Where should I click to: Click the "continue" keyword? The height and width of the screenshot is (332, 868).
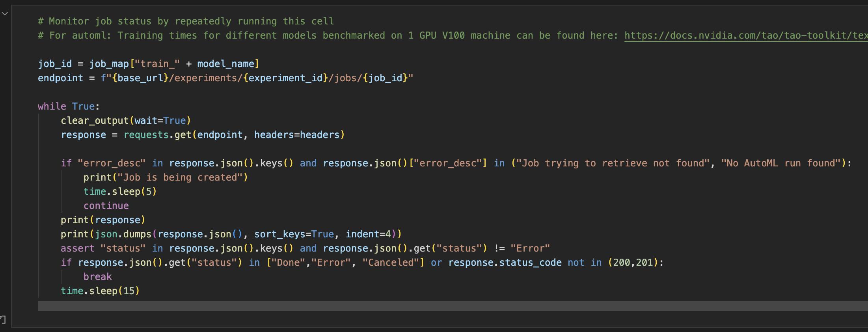106,206
